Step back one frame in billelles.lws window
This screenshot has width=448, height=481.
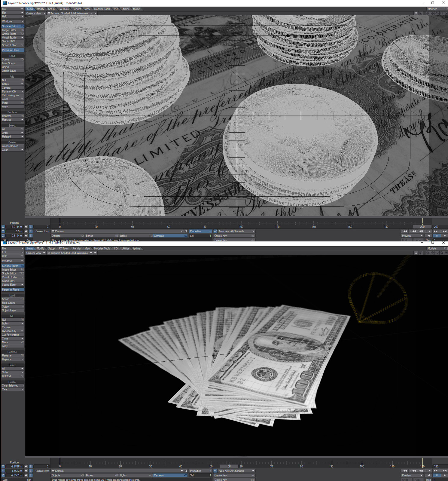(421, 471)
